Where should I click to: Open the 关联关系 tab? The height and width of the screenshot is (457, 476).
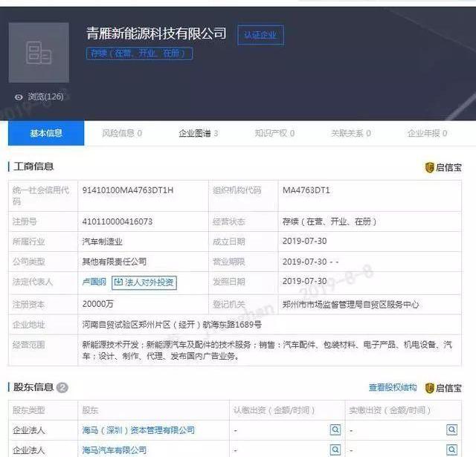pos(350,133)
